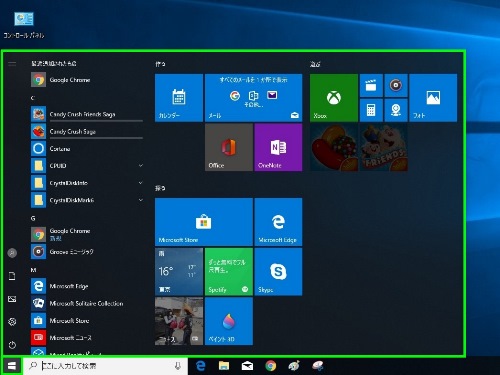The image size is (500, 375).
Task: Open the OneNote tile
Action: click(x=278, y=147)
